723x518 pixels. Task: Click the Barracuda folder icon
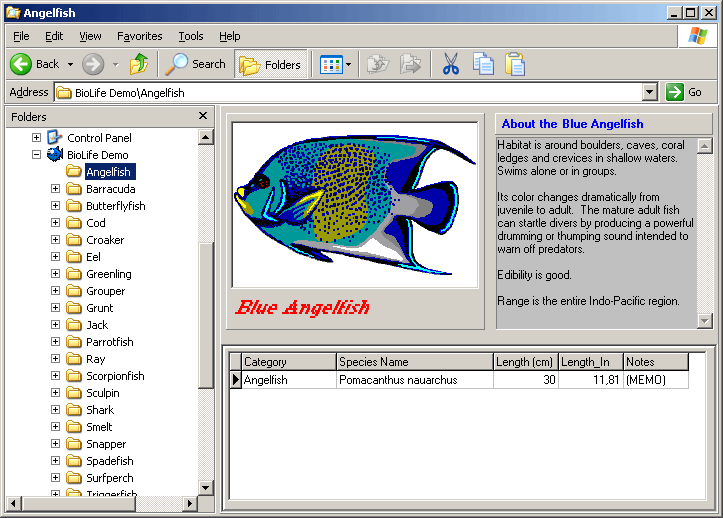click(x=73, y=189)
